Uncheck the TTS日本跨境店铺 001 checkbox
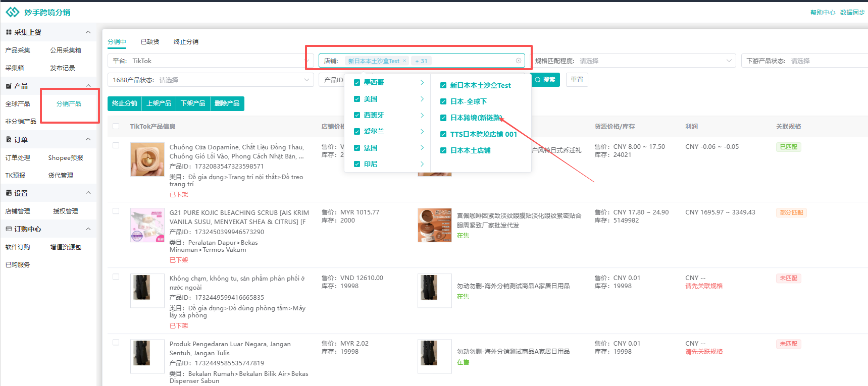Viewport: 868px width, 386px height. coord(443,134)
